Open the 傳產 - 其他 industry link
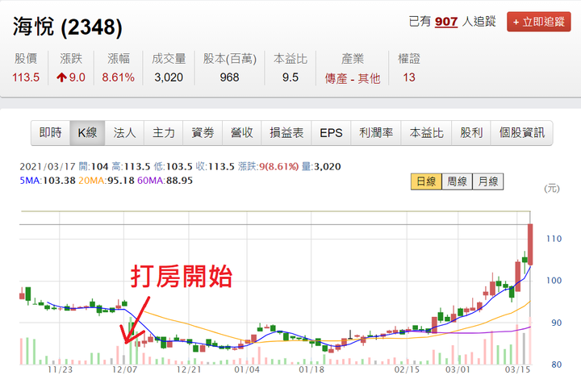581x392 pixels. click(353, 78)
